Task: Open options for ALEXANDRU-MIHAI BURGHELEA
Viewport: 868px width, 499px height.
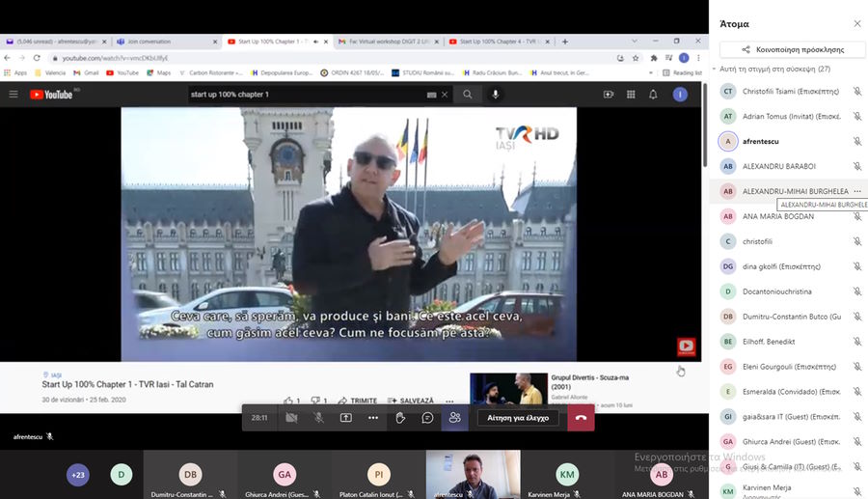Action: pos(856,192)
